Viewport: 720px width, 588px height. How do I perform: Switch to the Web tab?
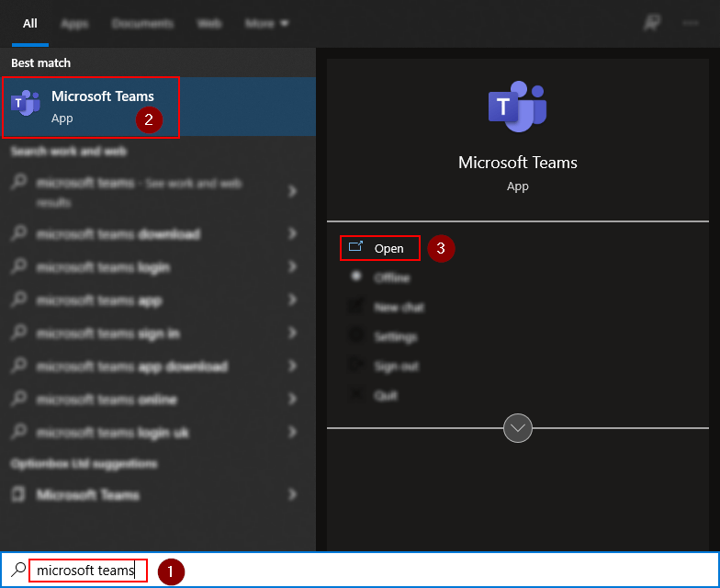[x=209, y=23]
